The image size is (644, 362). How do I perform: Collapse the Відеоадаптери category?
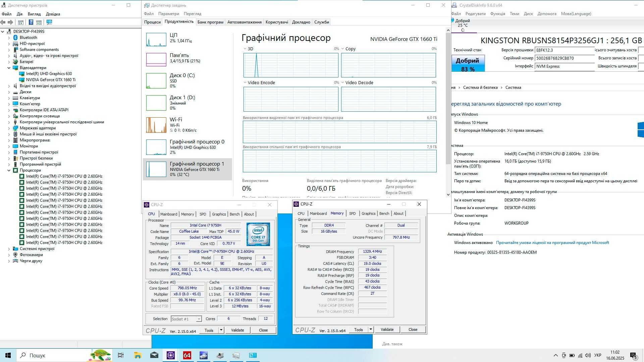coord(9,68)
